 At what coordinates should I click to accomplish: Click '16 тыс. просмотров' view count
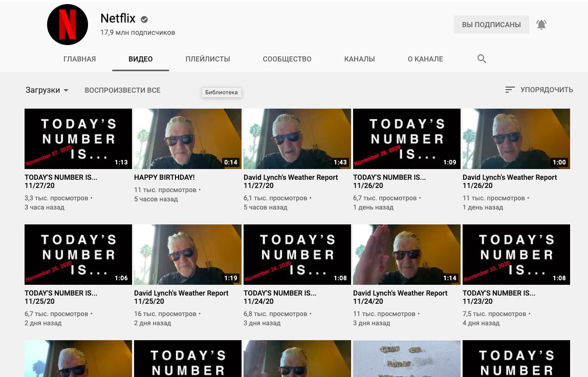point(165,314)
